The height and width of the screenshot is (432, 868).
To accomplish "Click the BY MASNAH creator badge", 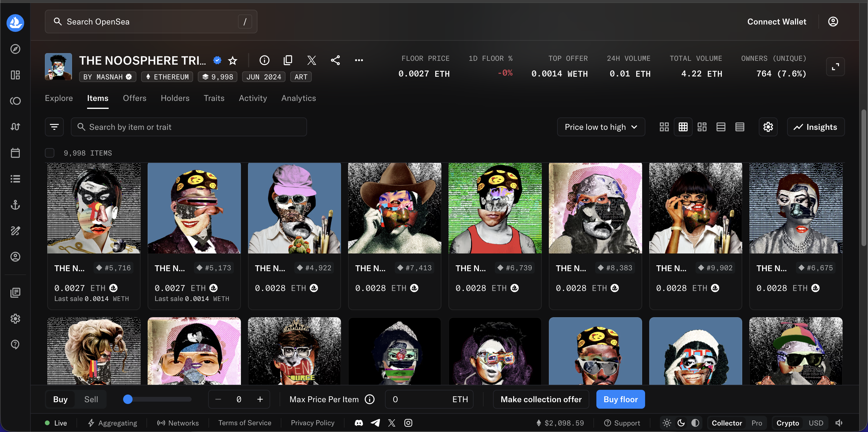I will click(x=107, y=77).
